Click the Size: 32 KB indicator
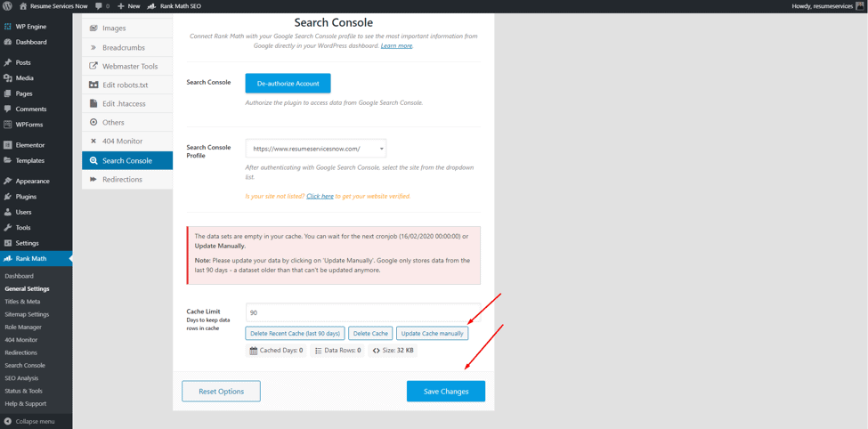868x429 pixels. tap(393, 350)
